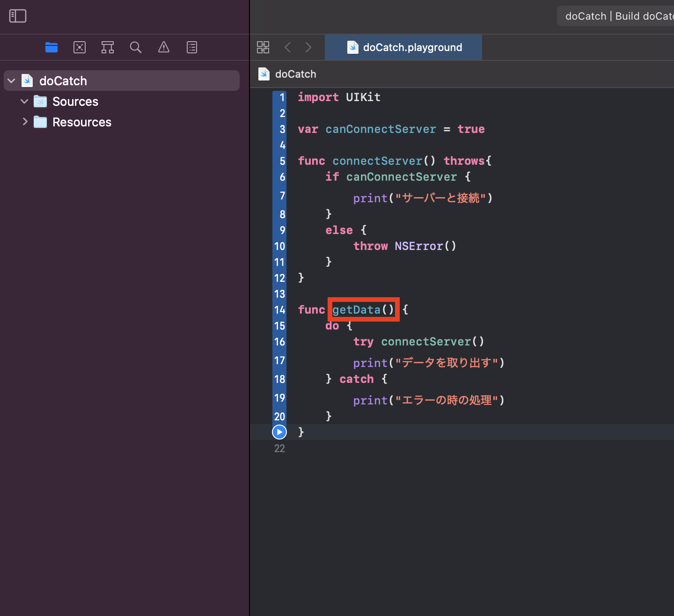The height and width of the screenshot is (616, 674).
Task: Open the Issue navigator warning icon
Action: click(164, 47)
